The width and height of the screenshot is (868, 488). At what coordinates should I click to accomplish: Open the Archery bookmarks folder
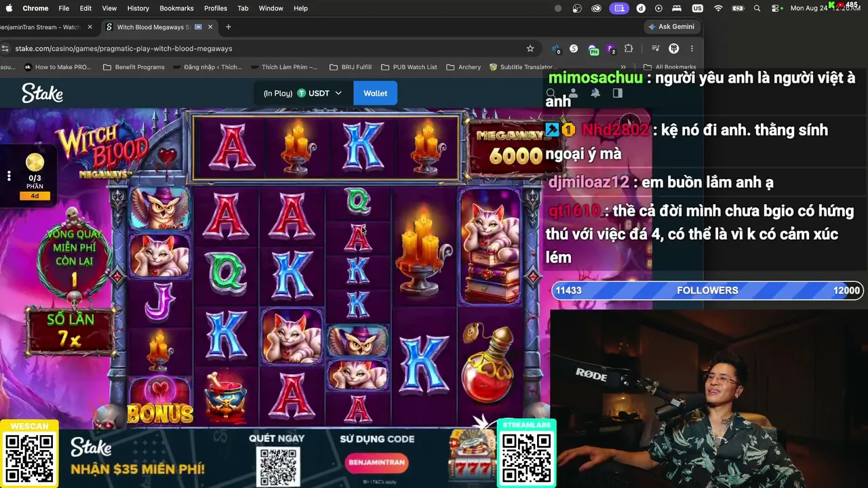pyautogui.click(x=464, y=67)
